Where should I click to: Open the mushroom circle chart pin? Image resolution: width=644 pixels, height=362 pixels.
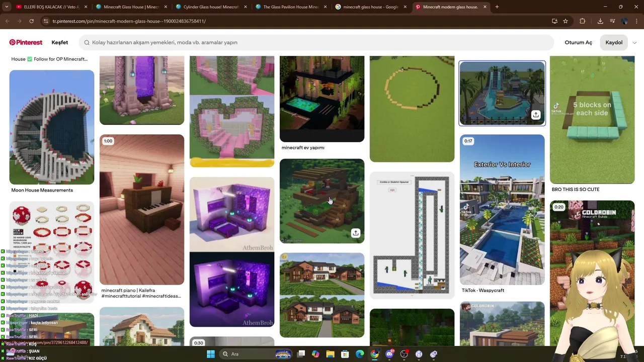pos(52,251)
